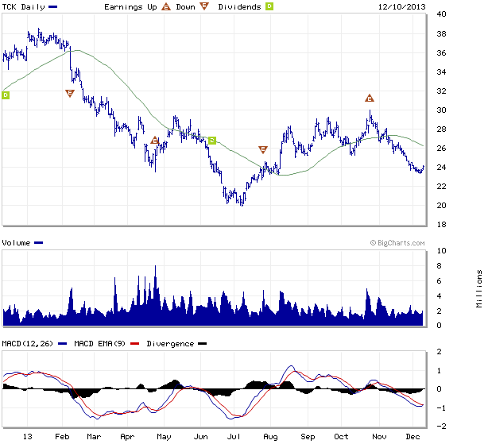Click the green Dividends legend icon
This screenshot has width=488, height=448.
point(269,6)
